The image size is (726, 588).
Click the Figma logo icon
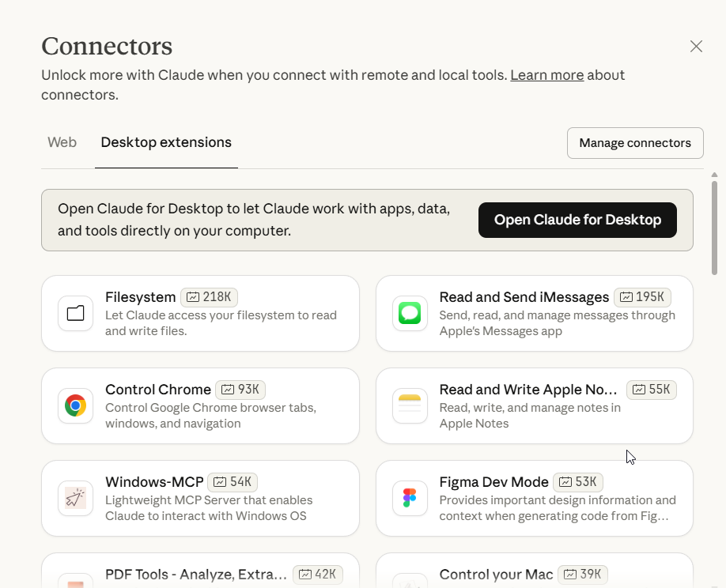pos(410,499)
